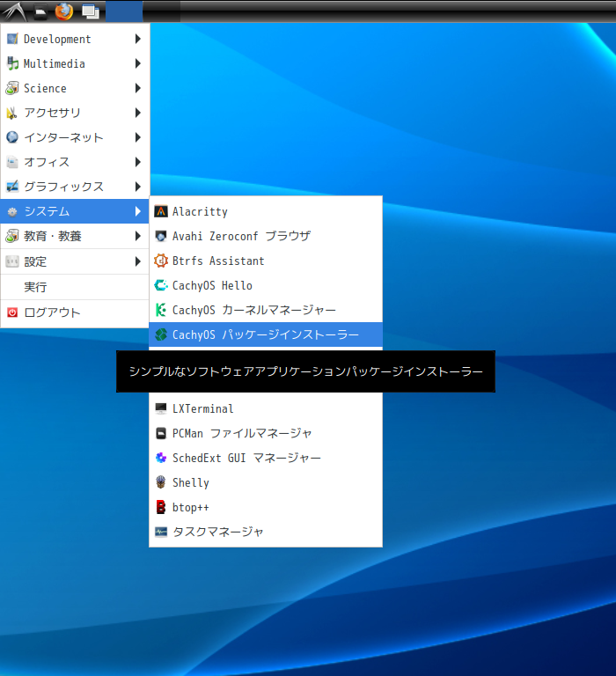Screen dimensions: 616x676
Task: Open the 設定 menu category
Action: coord(75,261)
